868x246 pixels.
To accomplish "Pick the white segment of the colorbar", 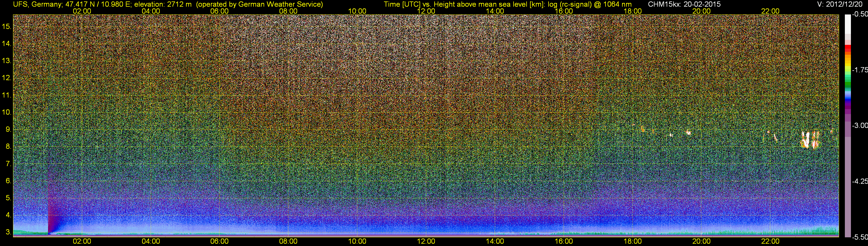I will pyautogui.click(x=847, y=24).
